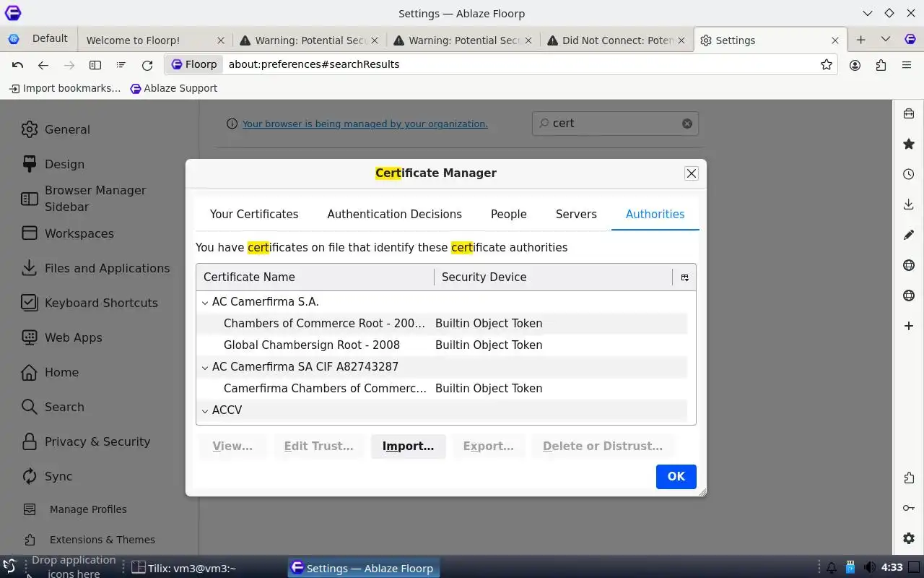Focus the settings search field
Viewport: 924px width, 578px height.
click(614, 124)
